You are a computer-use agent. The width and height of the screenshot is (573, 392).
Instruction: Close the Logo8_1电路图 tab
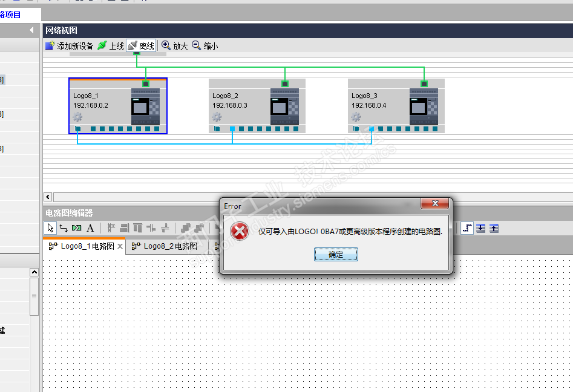[x=120, y=246]
